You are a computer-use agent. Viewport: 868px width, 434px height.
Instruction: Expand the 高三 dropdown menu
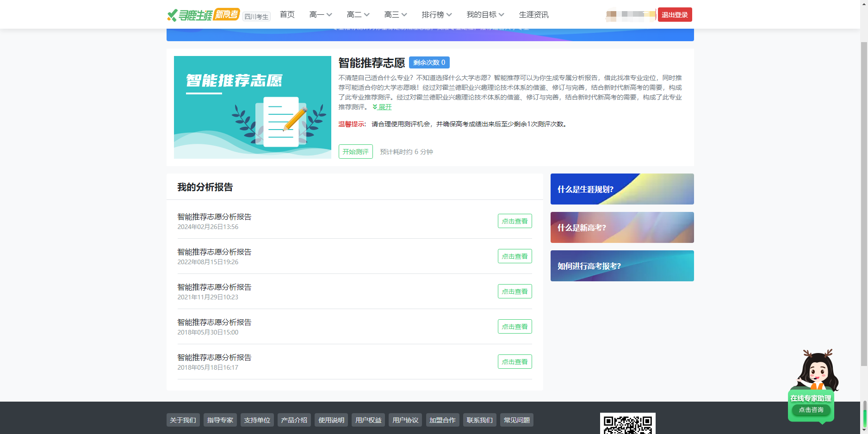[x=395, y=15]
